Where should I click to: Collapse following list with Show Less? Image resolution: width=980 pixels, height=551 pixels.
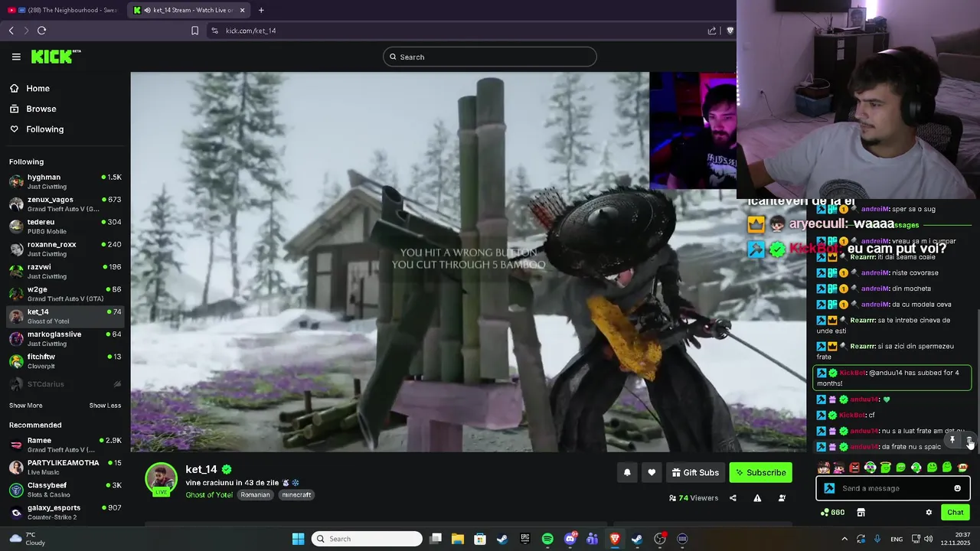(x=105, y=406)
